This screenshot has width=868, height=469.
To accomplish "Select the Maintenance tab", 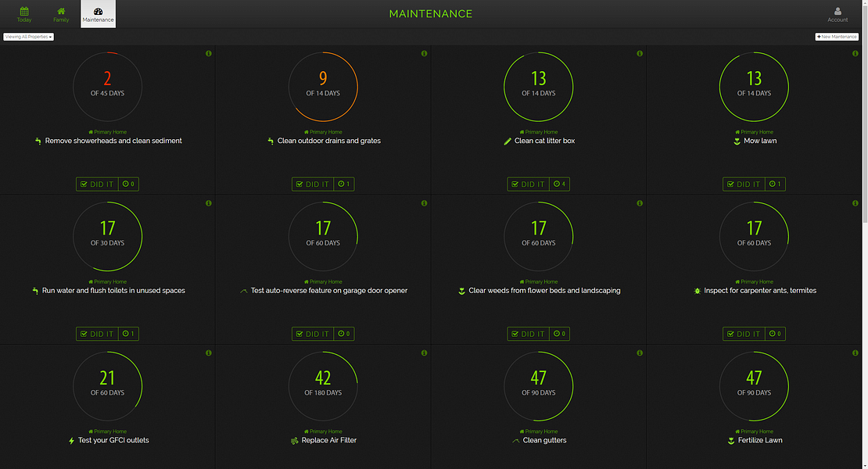I will coord(98,14).
